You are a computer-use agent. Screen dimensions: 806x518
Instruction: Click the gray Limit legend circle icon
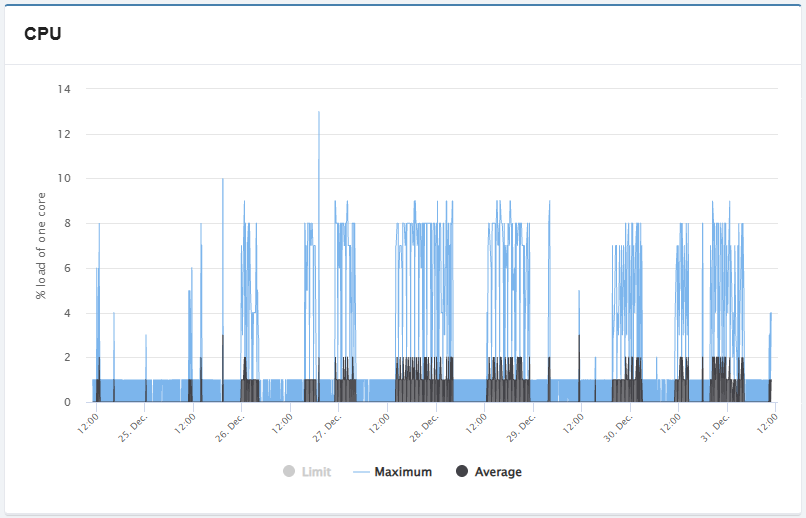[290, 472]
